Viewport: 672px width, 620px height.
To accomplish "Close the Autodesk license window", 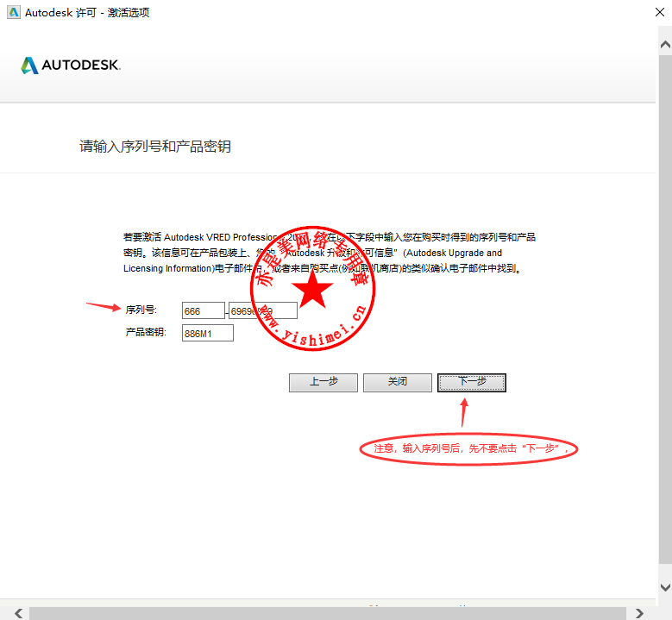I will tap(660, 12).
